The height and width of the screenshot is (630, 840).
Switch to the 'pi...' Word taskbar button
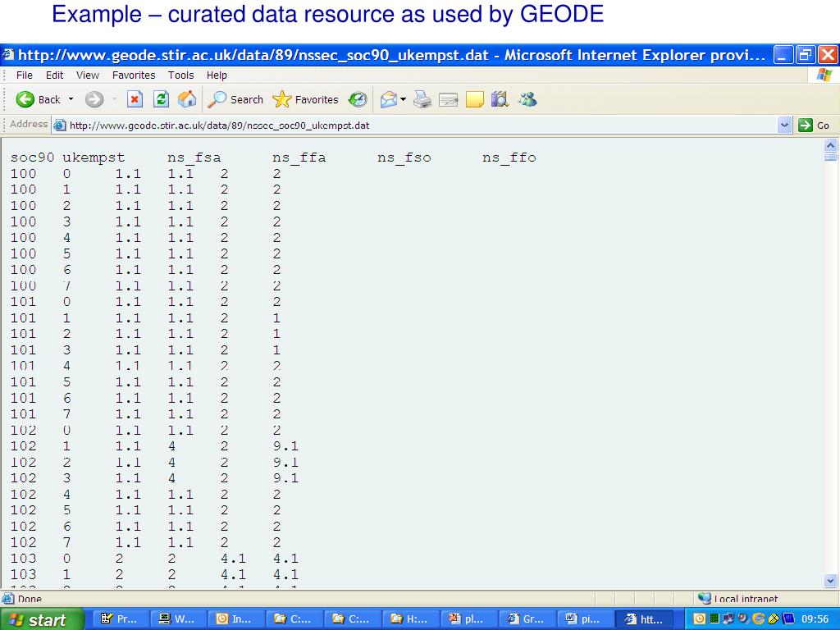pyautogui.click(x=584, y=619)
